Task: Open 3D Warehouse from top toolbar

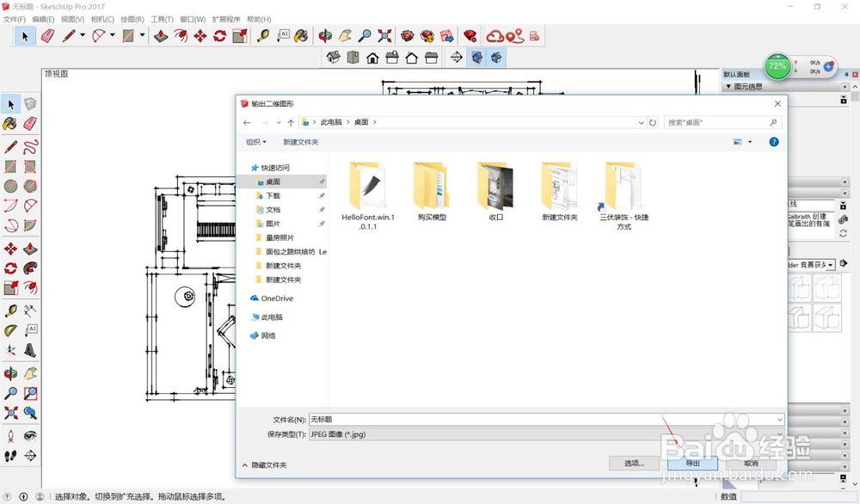Action: (407, 36)
